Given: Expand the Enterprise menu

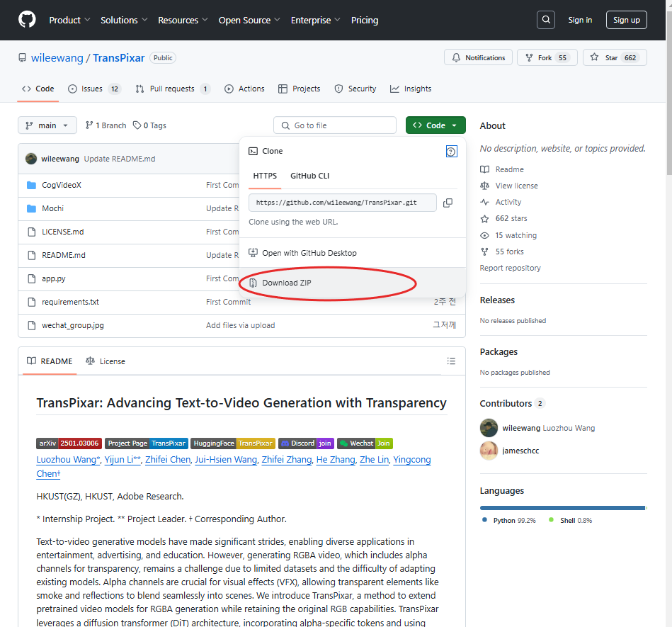Looking at the screenshot, I should pyautogui.click(x=315, y=20).
